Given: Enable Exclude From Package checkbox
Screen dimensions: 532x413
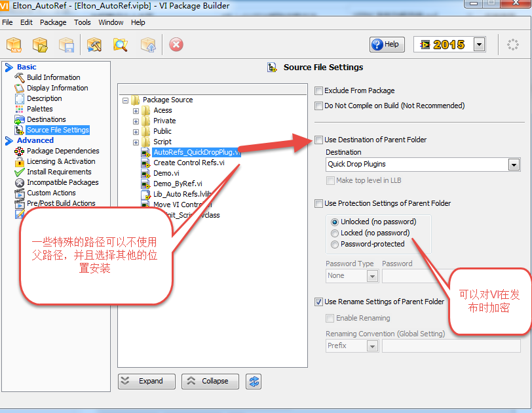Looking at the screenshot, I should click(x=318, y=90).
